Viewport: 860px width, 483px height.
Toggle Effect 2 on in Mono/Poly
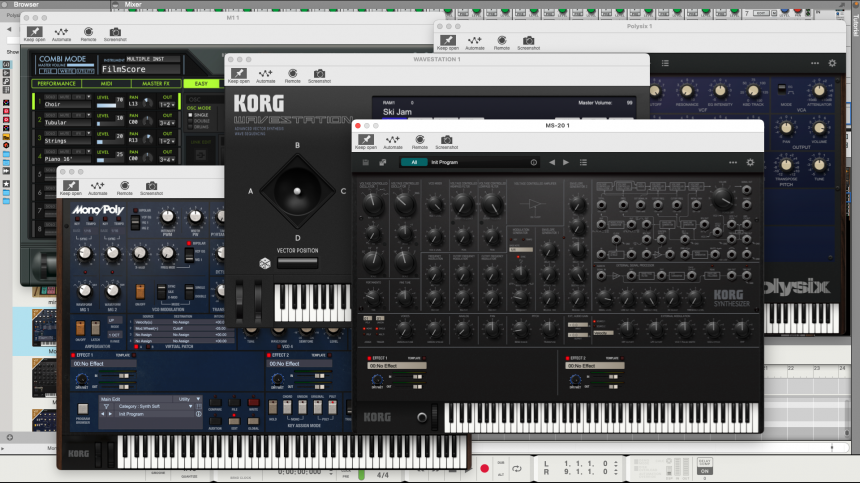click(x=269, y=355)
